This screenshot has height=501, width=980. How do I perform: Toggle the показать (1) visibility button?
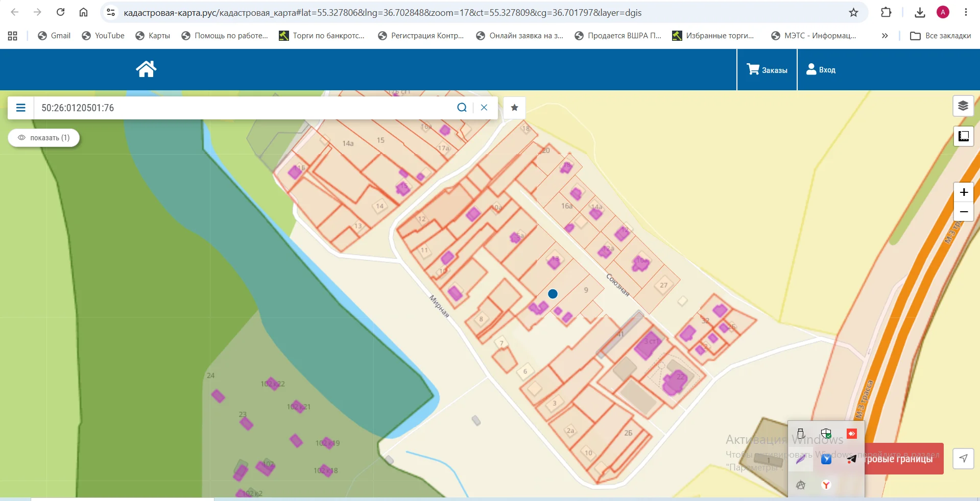(x=44, y=138)
